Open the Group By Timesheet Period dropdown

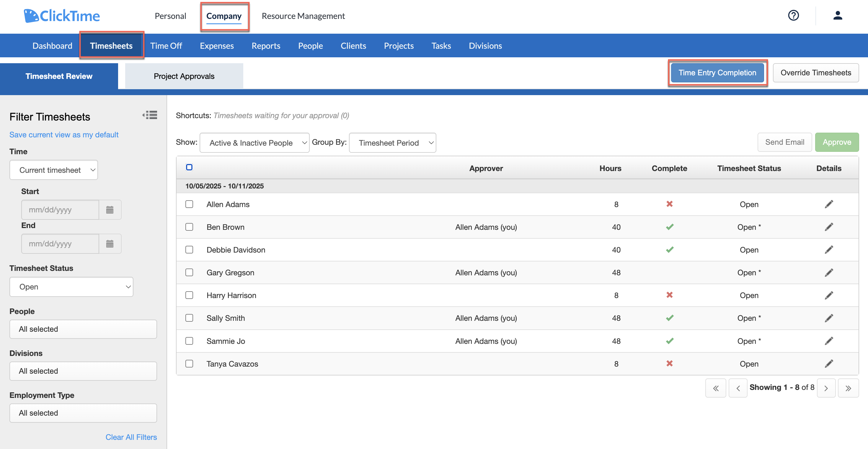tap(393, 143)
